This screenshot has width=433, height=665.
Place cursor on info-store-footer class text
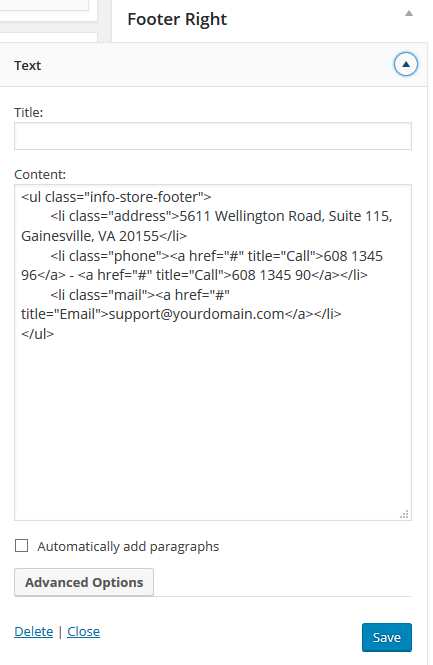(144, 197)
